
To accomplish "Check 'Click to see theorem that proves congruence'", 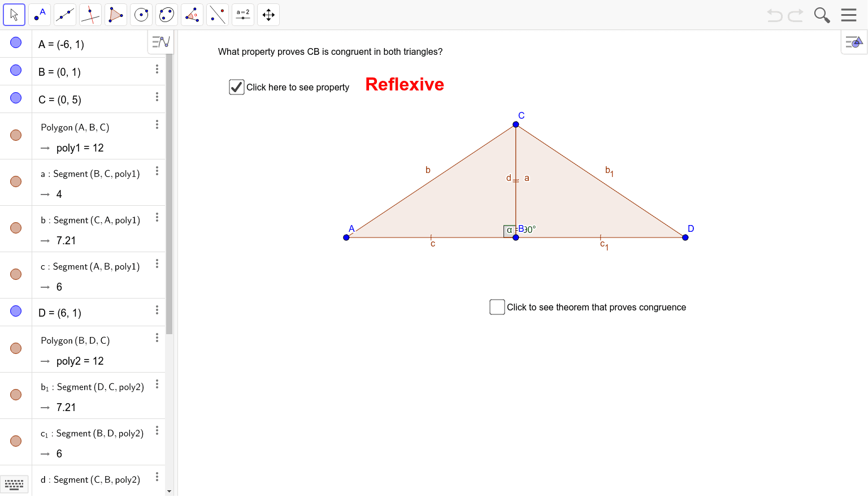I will (497, 306).
